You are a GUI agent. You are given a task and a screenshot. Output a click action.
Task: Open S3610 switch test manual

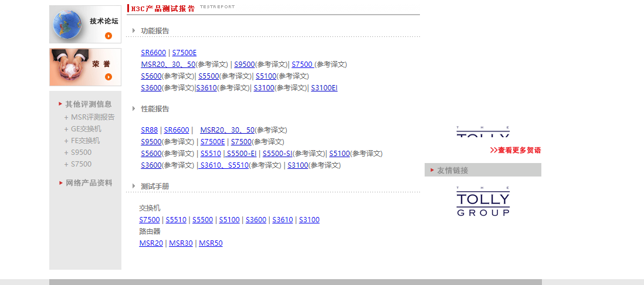[283, 220]
